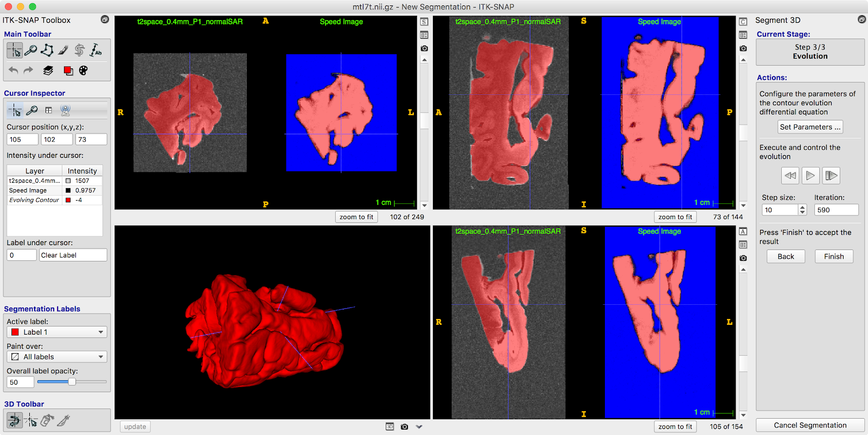Click zoom to fit for the sagittal view

pos(675,217)
